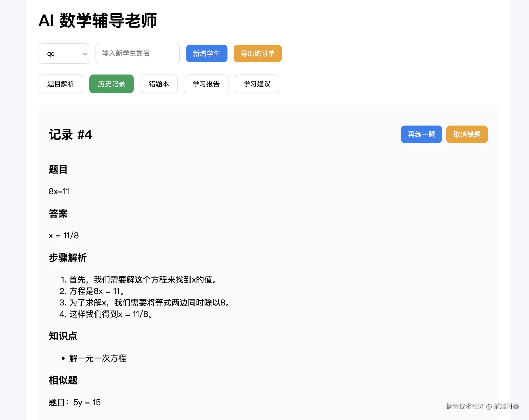Toggle 取消错题 for record #4
The height and width of the screenshot is (420, 529).
(467, 134)
